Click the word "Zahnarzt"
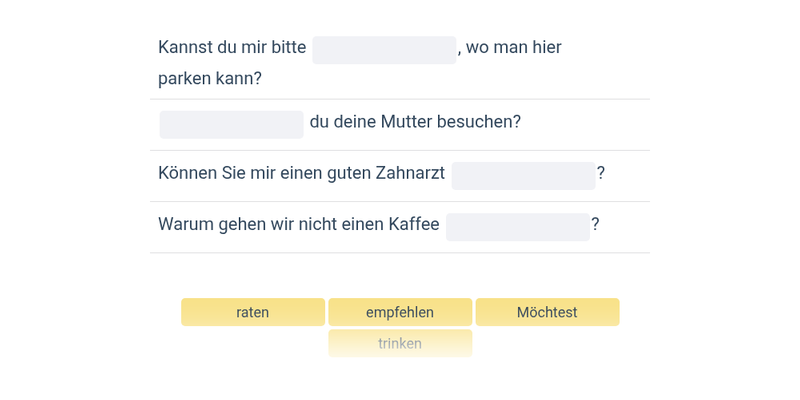 point(408,173)
